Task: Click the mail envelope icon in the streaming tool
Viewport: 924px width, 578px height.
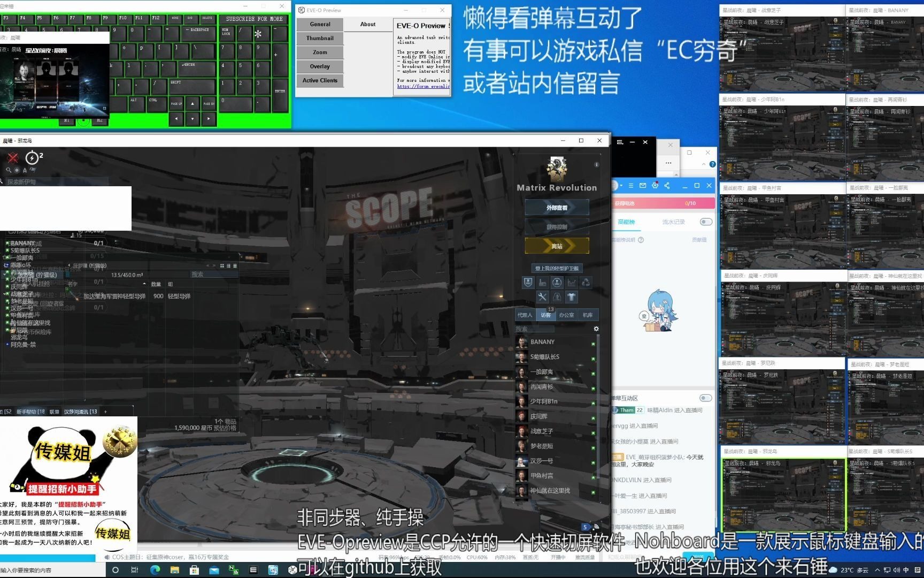Action: pyautogui.click(x=643, y=186)
